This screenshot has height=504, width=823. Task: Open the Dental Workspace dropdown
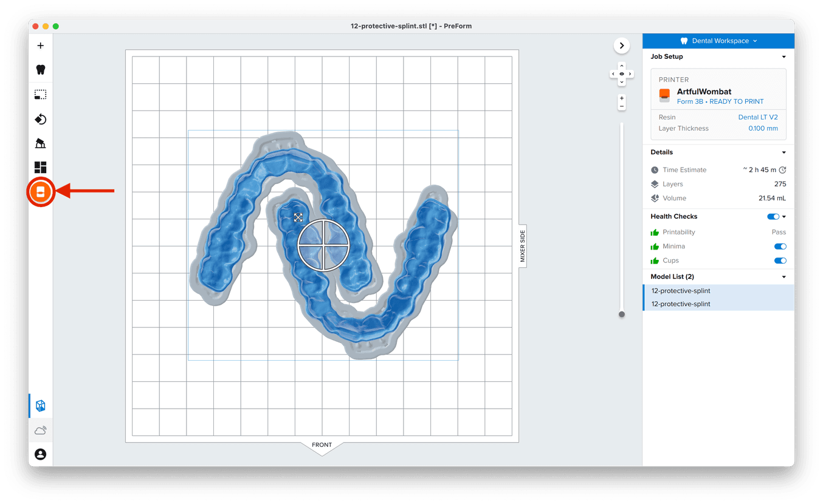point(718,41)
